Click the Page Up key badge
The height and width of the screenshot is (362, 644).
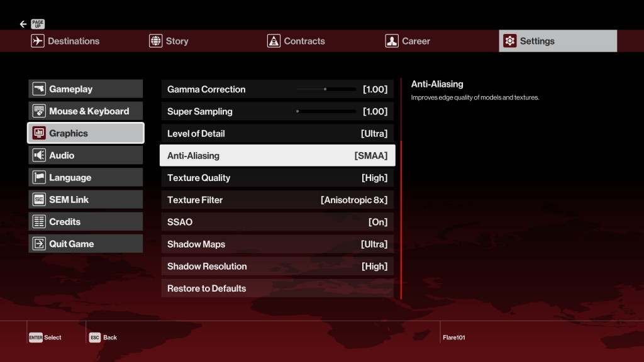point(38,25)
